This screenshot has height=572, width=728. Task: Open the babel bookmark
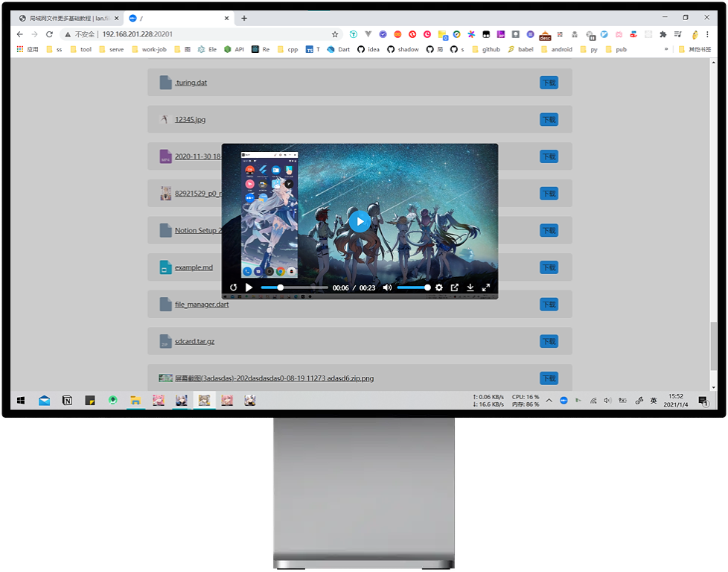click(520, 49)
